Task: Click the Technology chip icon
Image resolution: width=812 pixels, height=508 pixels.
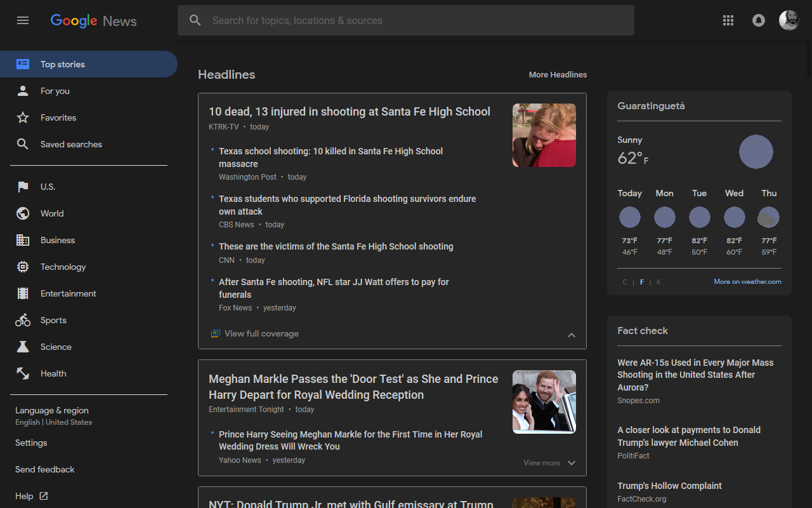Action: click(23, 266)
